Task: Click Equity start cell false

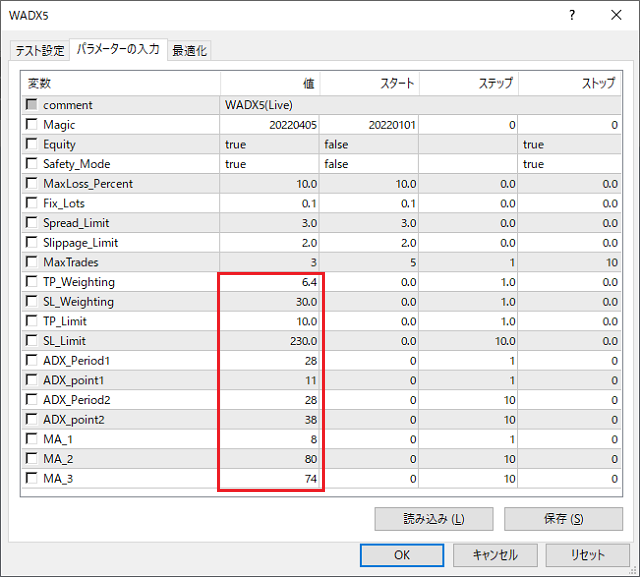Action: [x=369, y=144]
